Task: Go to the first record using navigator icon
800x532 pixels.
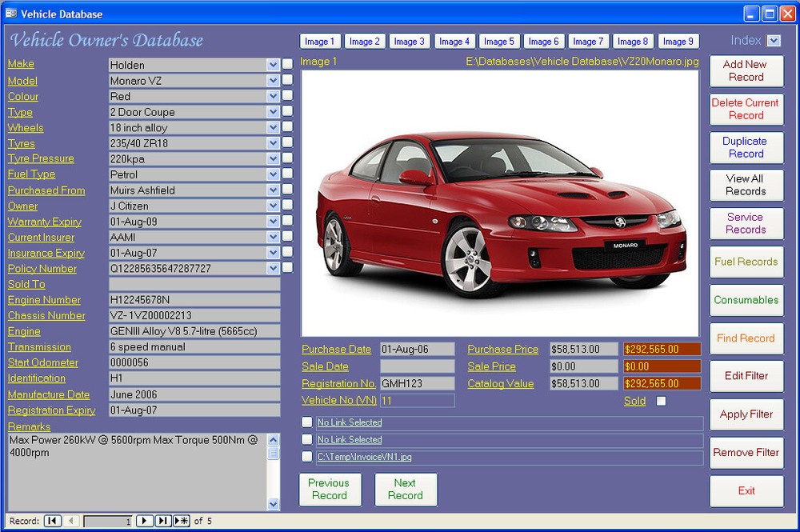Action: coord(51,520)
